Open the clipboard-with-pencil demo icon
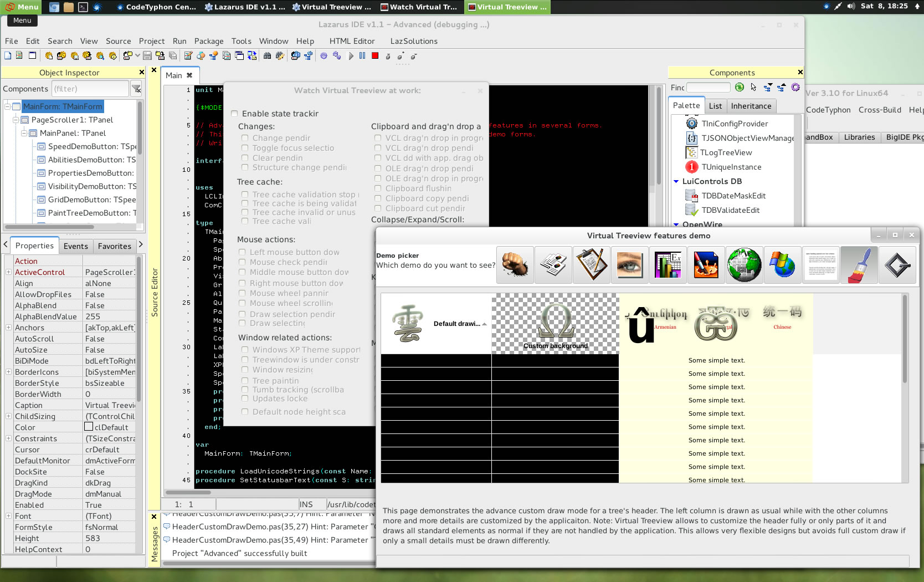The width and height of the screenshot is (924, 582). (x=592, y=265)
